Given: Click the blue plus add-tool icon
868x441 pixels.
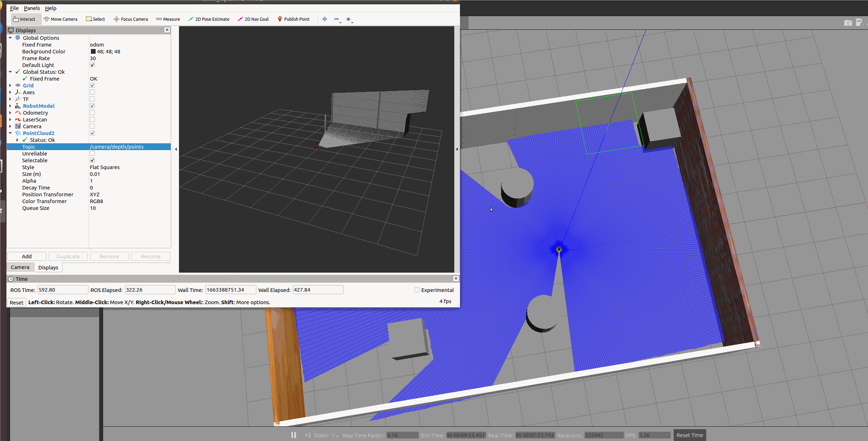Looking at the screenshot, I should click(x=325, y=19).
